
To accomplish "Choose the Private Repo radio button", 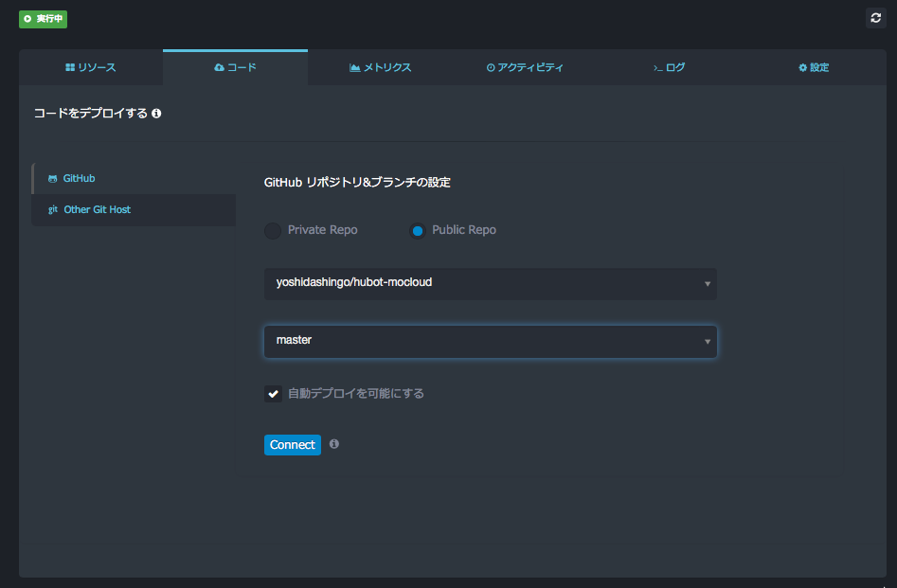I will point(273,230).
